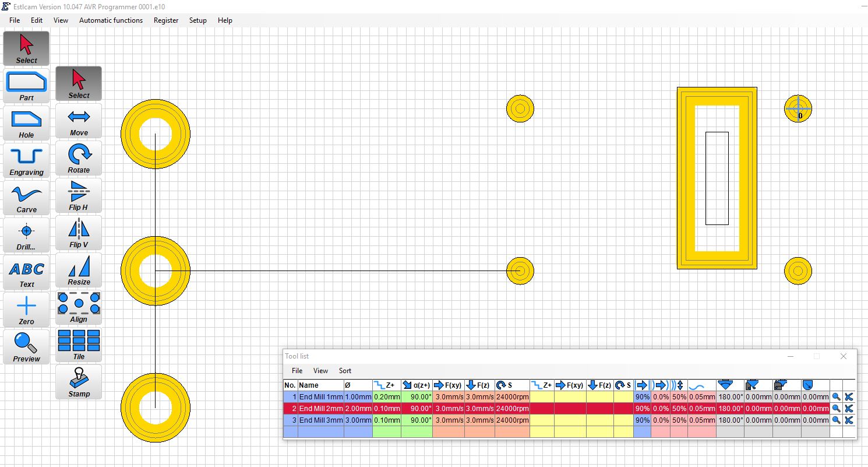868x467 pixels.
Task: Delete End Mill 1mm using its X icon
Action: click(849, 396)
